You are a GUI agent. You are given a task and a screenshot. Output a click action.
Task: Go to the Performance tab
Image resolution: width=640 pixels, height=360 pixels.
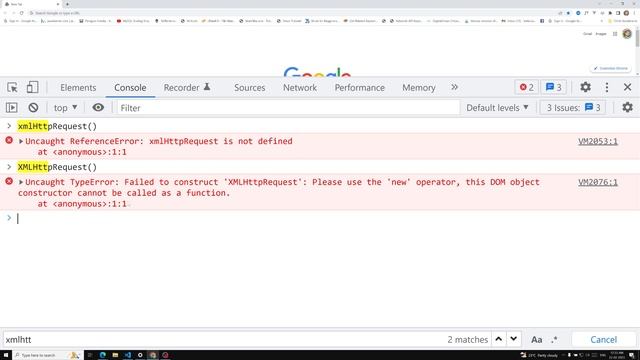coord(360,87)
